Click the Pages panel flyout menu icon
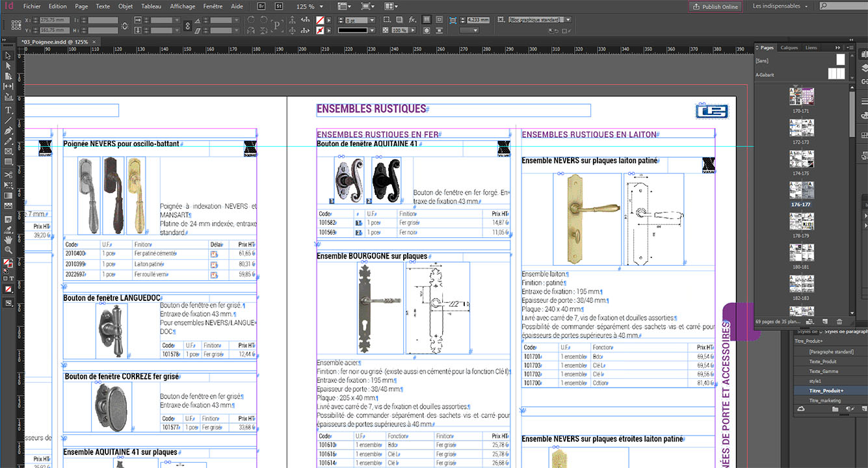 (x=850, y=47)
